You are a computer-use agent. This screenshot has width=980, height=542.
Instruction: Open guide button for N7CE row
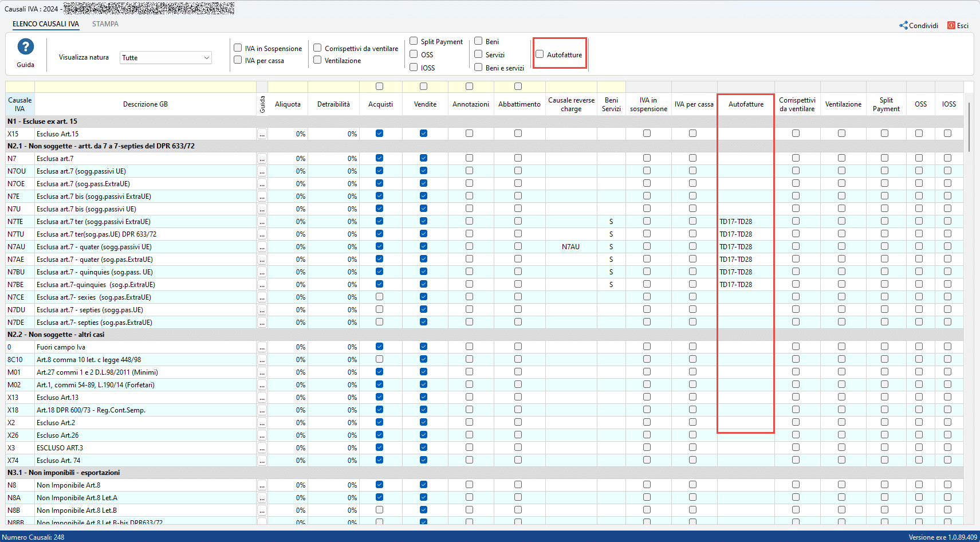[x=262, y=297]
